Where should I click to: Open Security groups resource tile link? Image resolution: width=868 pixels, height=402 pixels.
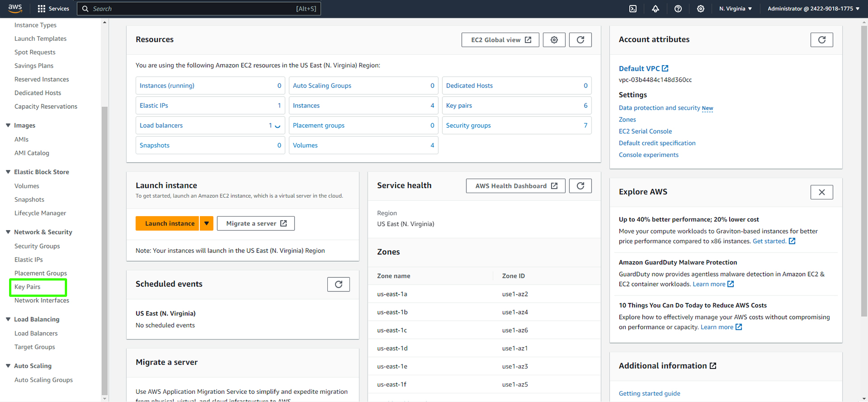(x=468, y=126)
